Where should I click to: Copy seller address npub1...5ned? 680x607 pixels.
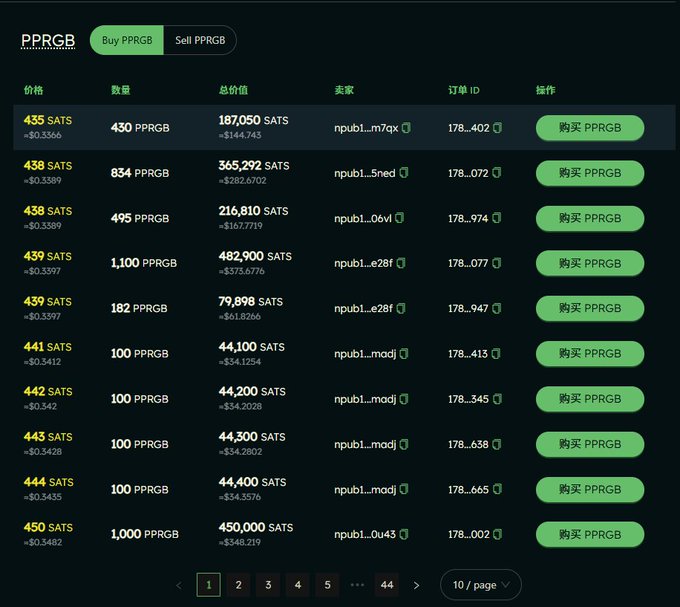(404, 173)
